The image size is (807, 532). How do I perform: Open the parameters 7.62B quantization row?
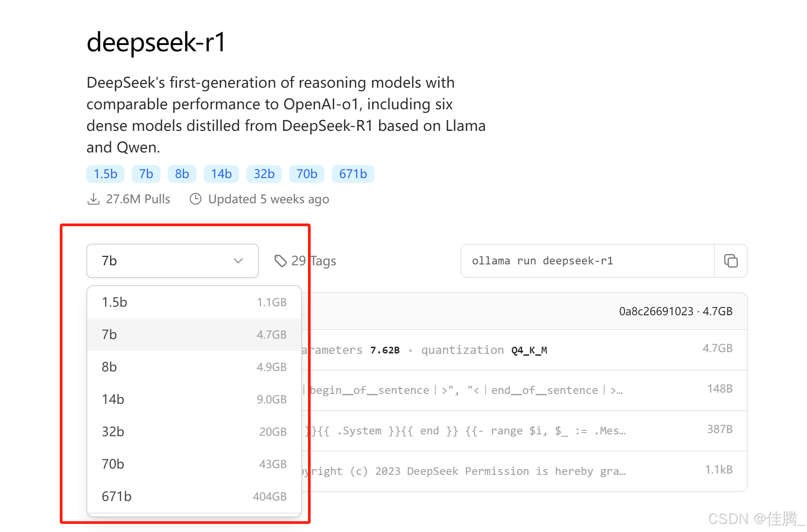click(x=524, y=350)
